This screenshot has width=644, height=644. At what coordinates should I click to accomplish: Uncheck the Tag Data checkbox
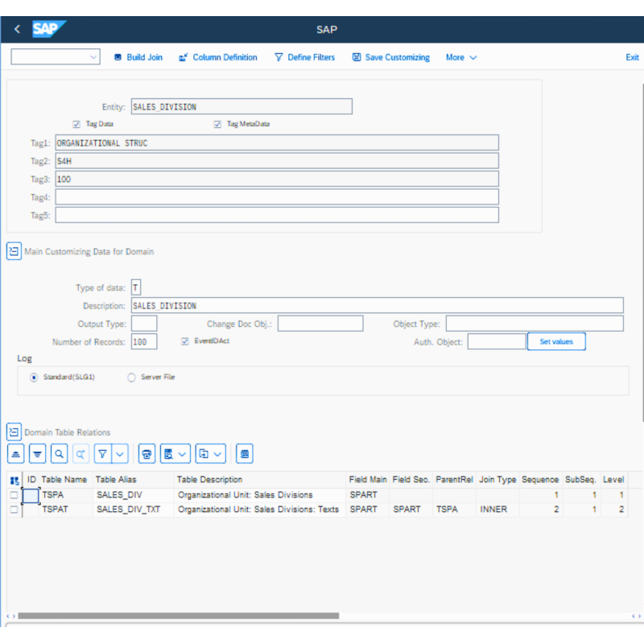(76, 125)
